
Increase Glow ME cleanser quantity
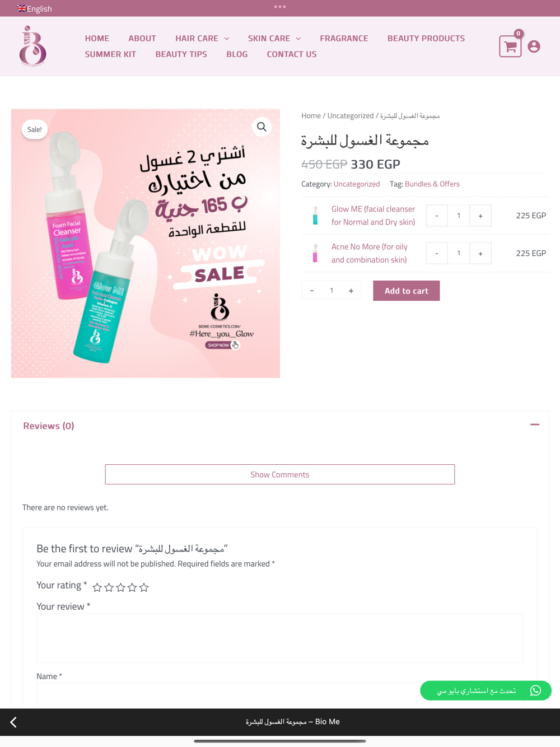(x=480, y=216)
